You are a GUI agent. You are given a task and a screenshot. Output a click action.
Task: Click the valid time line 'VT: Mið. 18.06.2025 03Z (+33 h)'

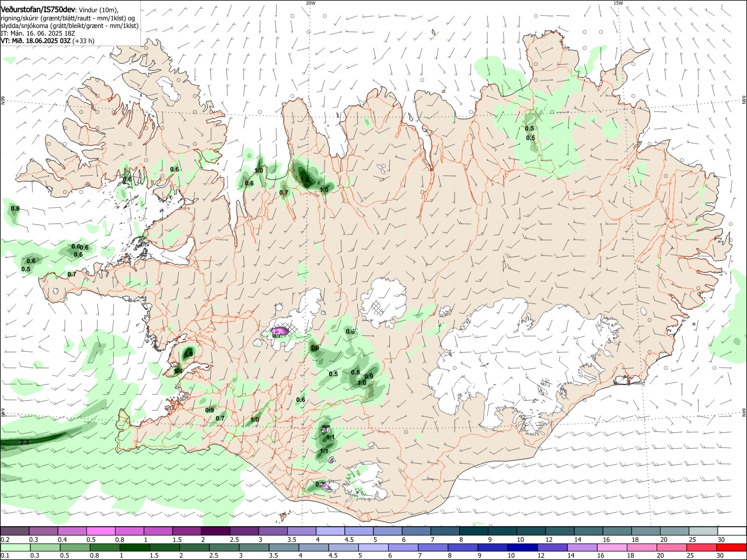pyautogui.click(x=48, y=41)
